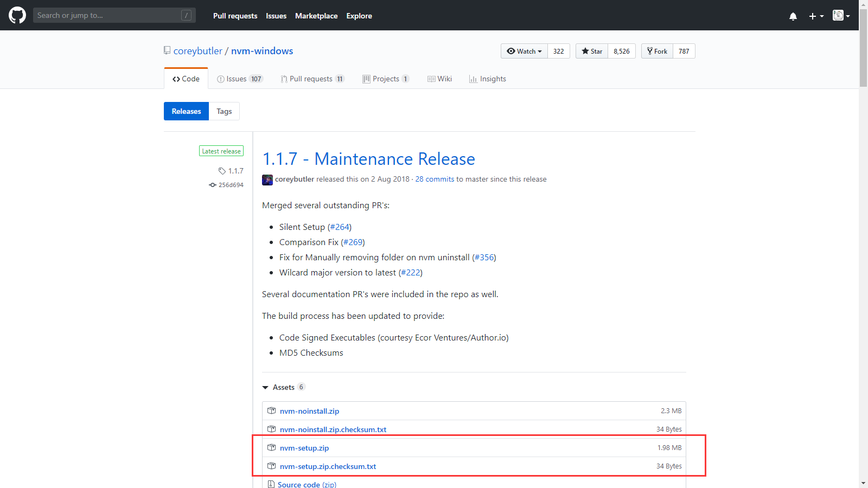868x488 pixels.
Task: Click the file icon beside Source code (zip)
Action: (x=271, y=484)
